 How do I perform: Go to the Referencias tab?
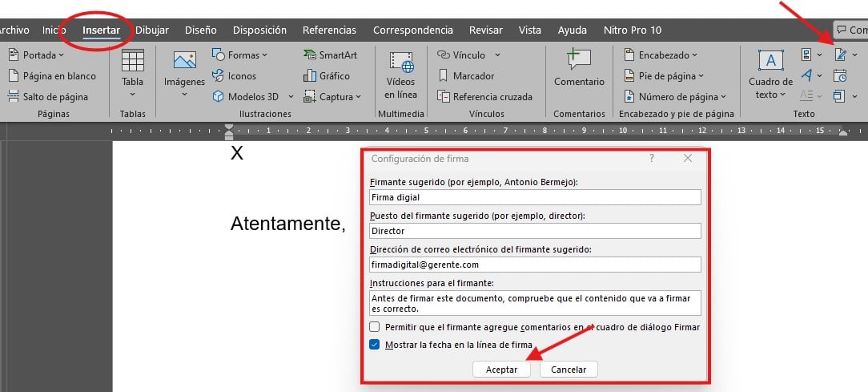(x=329, y=30)
